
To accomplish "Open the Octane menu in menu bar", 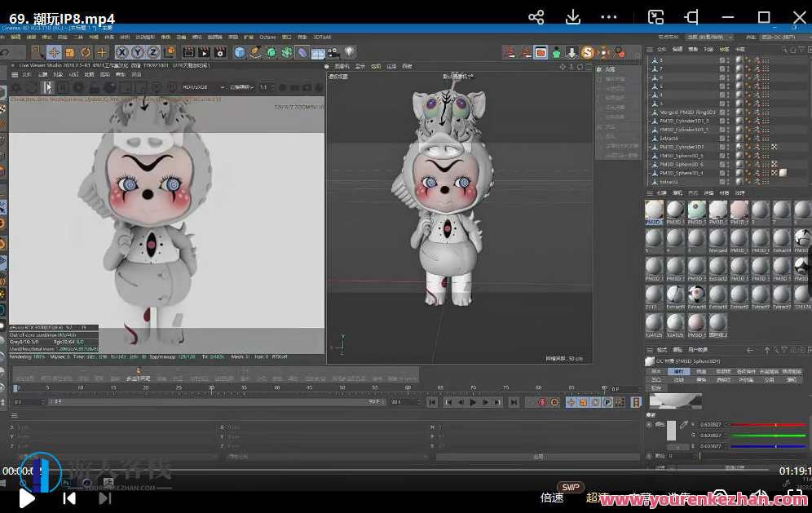I will (x=267, y=37).
